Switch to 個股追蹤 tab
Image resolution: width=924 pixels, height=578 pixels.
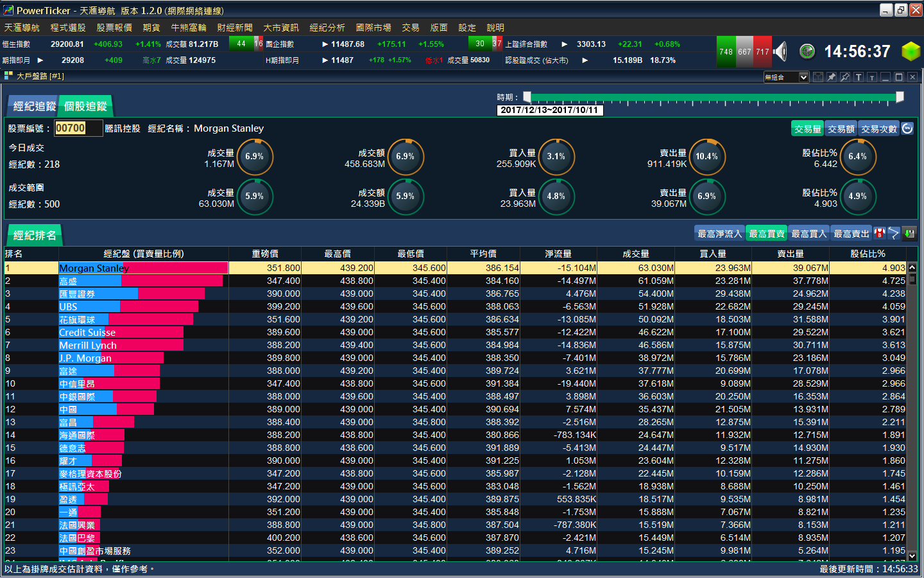85,107
